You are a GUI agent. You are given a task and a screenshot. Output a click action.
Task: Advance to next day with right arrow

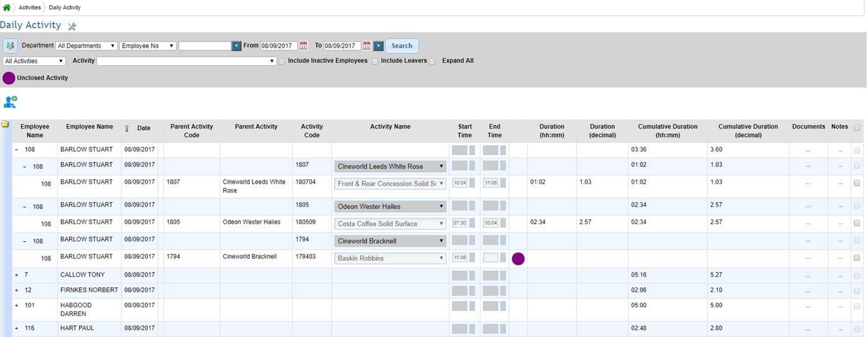[378, 46]
